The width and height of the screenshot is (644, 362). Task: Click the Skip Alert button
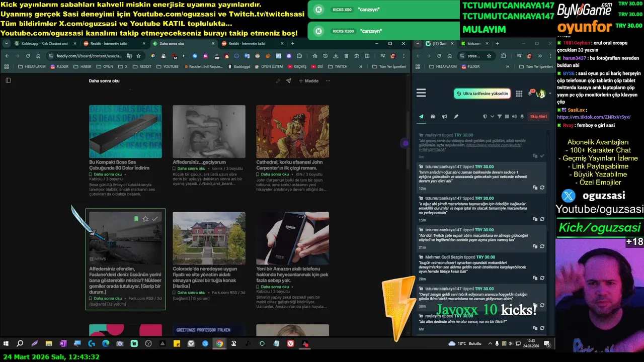click(x=538, y=117)
